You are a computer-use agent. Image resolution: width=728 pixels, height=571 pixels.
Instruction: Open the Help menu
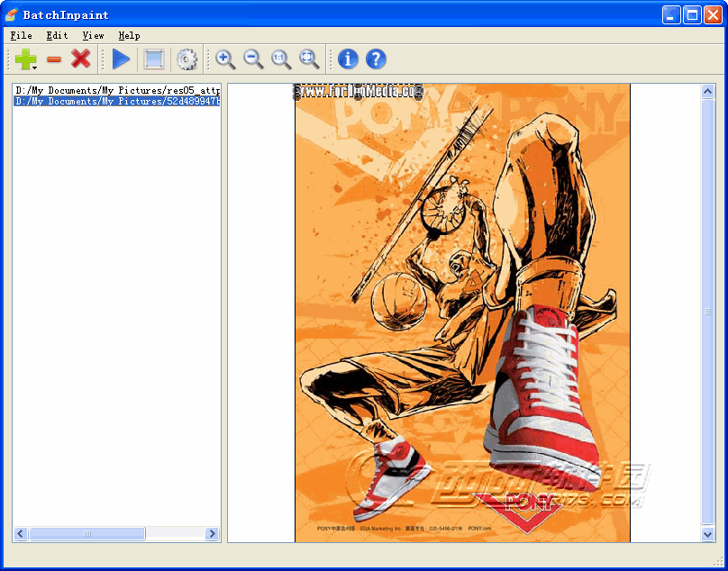pyautogui.click(x=129, y=35)
